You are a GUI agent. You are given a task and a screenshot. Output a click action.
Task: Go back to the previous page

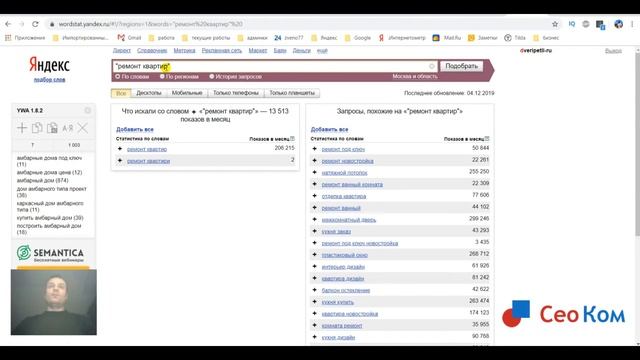(x=8, y=24)
